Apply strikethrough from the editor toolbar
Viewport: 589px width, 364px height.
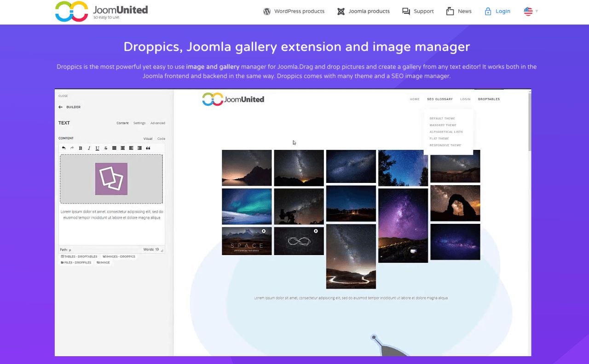click(x=106, y=148)
